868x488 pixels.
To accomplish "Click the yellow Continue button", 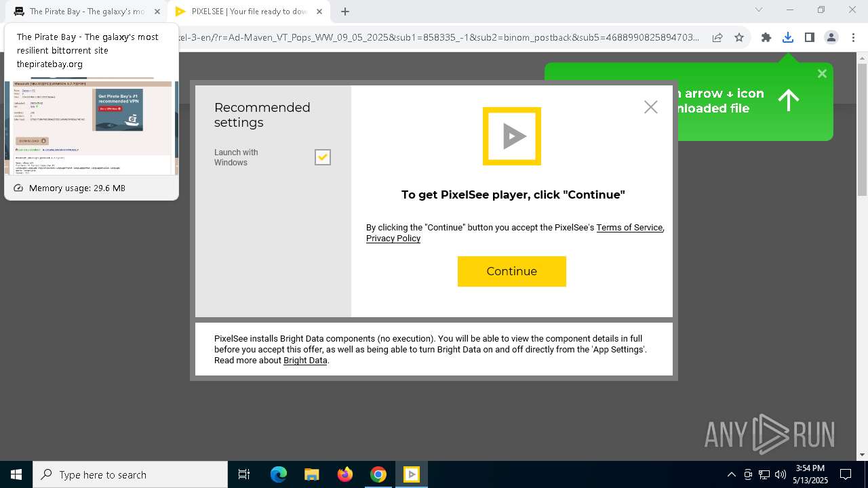I will 511,271.
